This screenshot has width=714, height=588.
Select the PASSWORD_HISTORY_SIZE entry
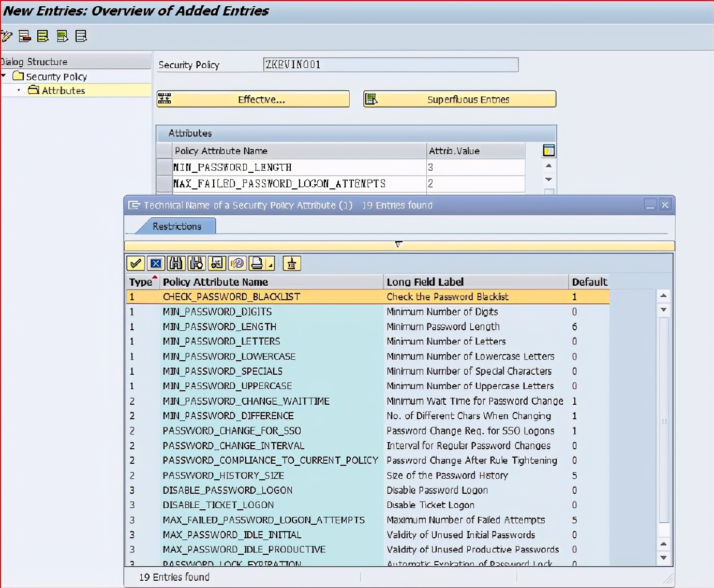tap(223, 475)
